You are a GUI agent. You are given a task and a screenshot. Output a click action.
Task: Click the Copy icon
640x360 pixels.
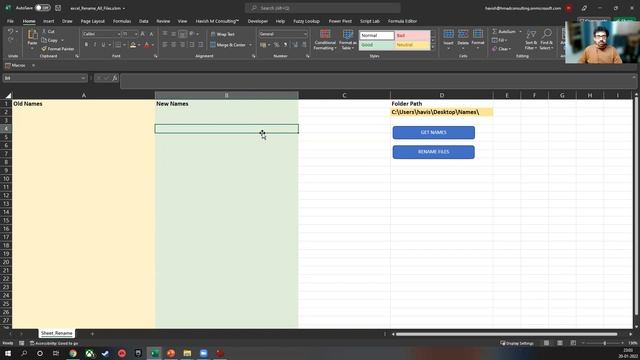point(44,40)
